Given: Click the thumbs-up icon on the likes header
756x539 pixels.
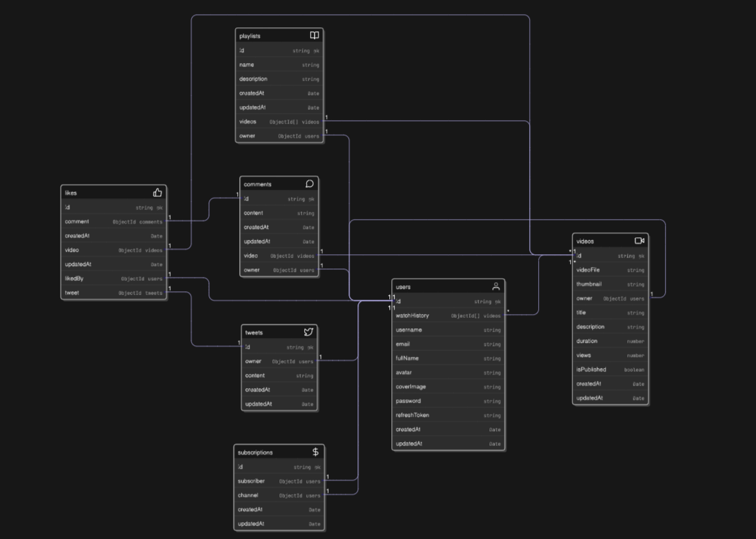Looking at the screenshot, I should 158,192.
